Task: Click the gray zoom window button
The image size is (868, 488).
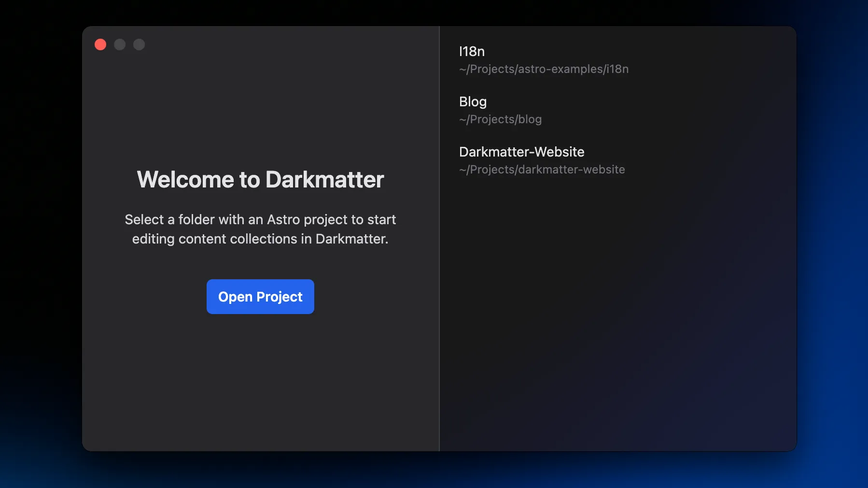Action: (139, 44)
